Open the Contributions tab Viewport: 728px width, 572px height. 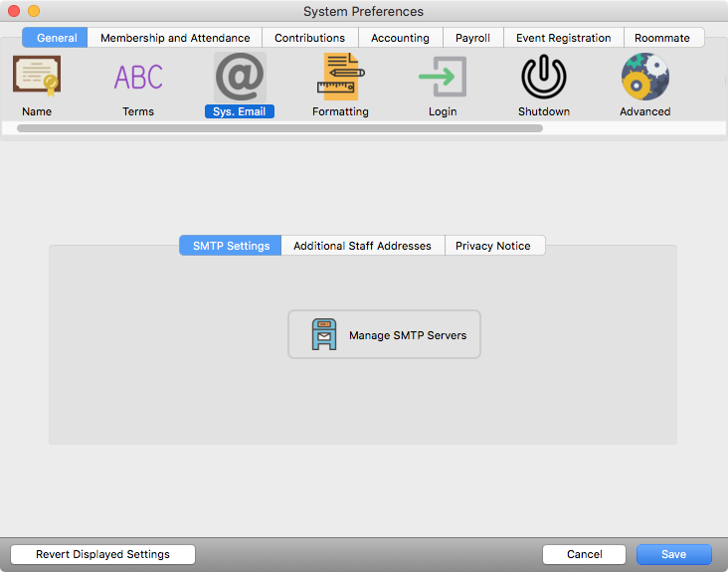[309, 38]
